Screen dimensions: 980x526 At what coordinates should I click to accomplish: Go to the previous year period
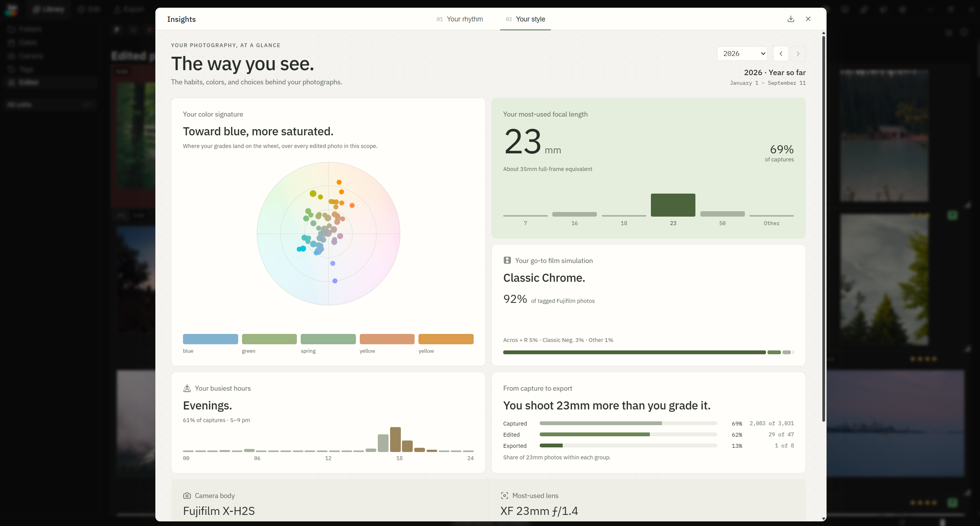[x=781, y=54]
